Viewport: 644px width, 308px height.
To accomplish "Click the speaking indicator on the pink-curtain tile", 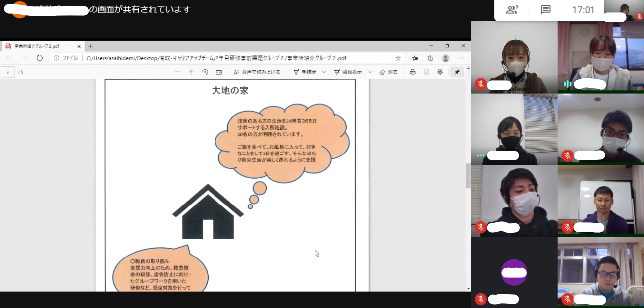I will point(567,84).
